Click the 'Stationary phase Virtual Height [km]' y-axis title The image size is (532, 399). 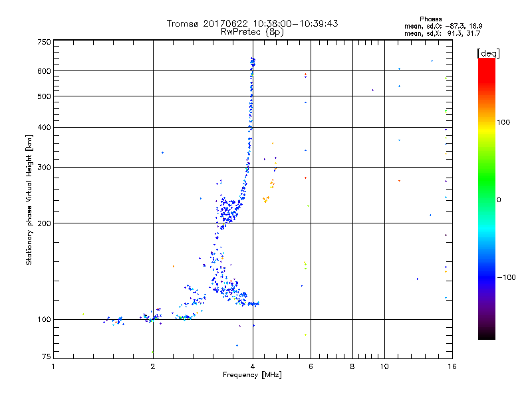(x=29, y=199)
